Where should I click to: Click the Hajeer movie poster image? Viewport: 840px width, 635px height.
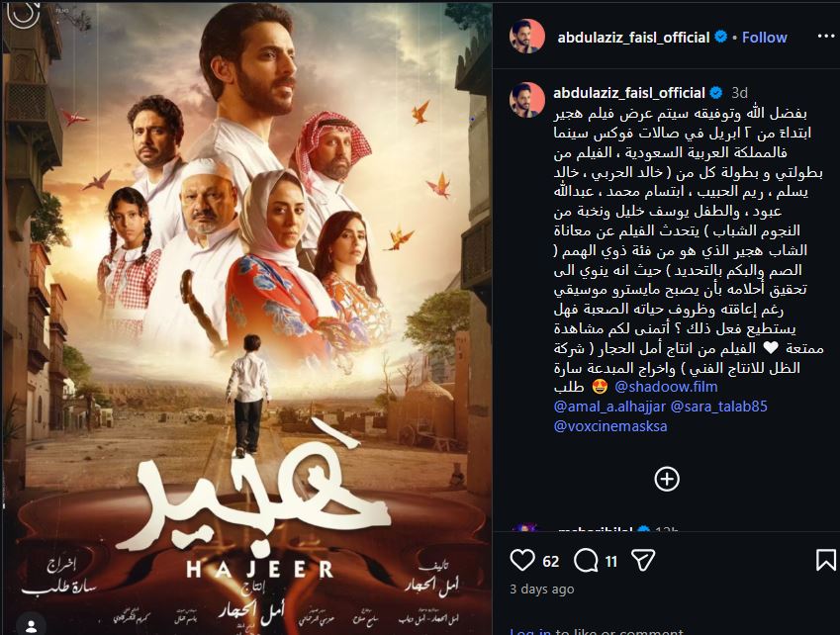(246, 317)
